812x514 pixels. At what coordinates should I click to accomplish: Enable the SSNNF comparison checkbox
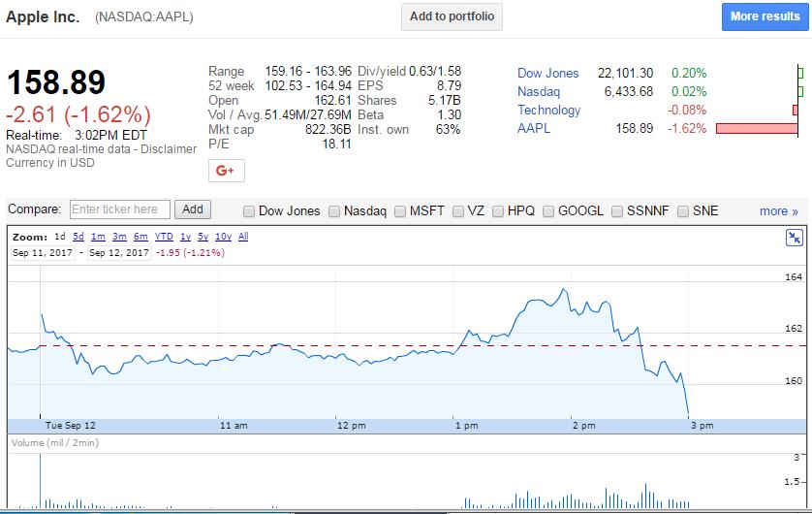pos(617,211)
